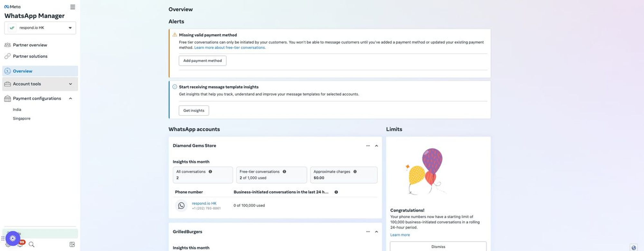Collapse the Payment configurations section

[x=71, y=98]
